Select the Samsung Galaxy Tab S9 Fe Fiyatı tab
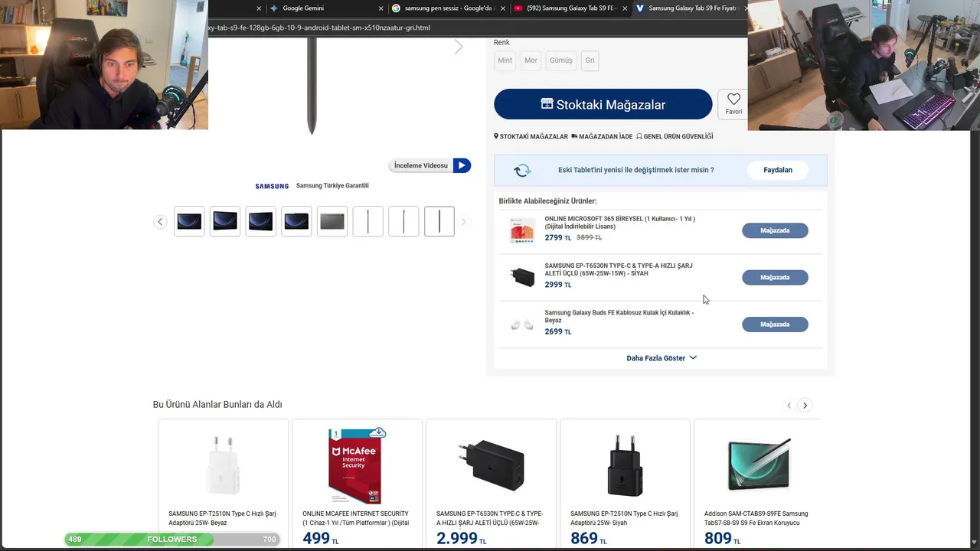Image resolution: width=980 pixels, height=551 pixels. 691,8
